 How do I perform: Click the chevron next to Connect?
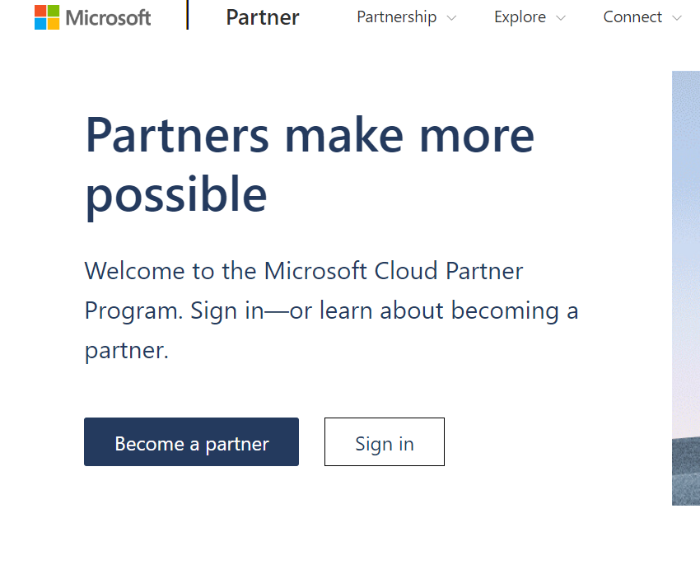pos(677,17)
